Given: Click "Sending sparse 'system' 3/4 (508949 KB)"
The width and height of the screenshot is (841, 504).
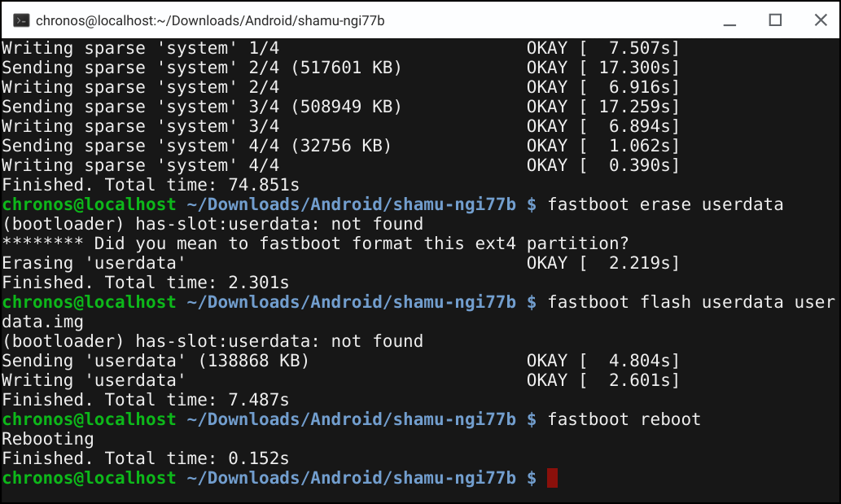Looking at the screenshot, I should 202,107.
